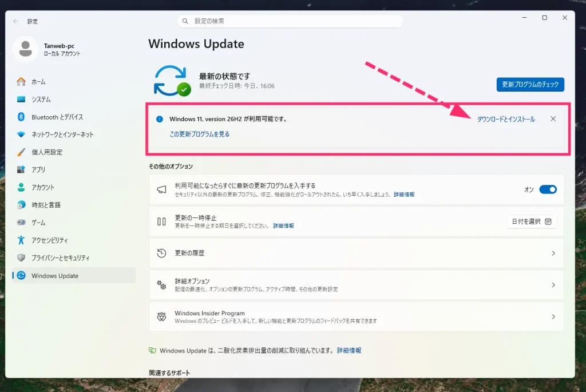
Task: Open the 日付を選択 pause date dropdown
Action: click(x=531, y=221)
